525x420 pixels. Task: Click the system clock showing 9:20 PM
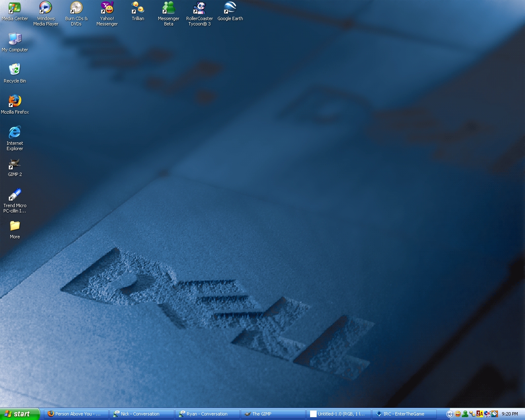click(510, 414)
